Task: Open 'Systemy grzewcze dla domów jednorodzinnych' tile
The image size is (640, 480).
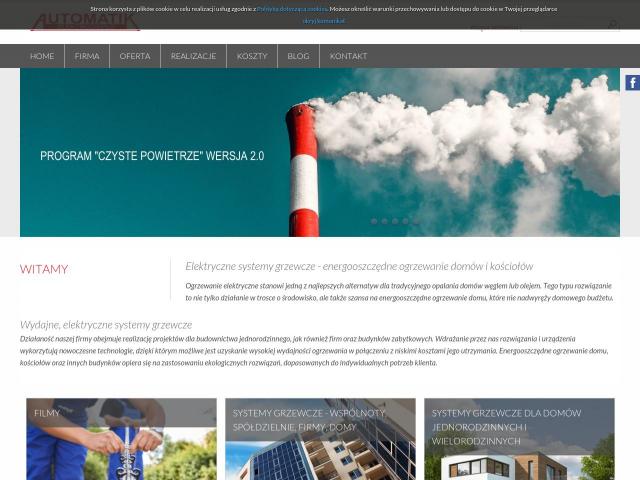Action: click(x=519, y=439)
